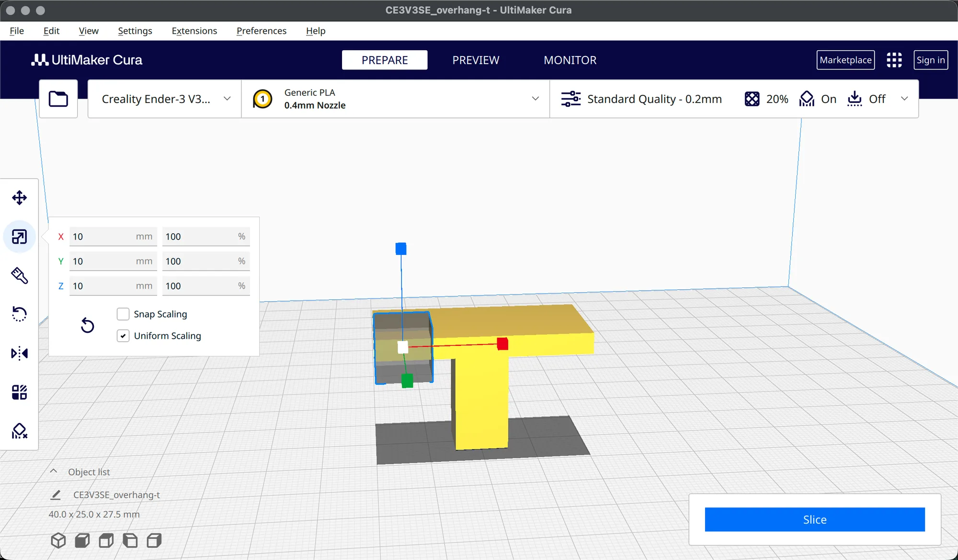
Task: Click the X size mm field
Action: 113,237
